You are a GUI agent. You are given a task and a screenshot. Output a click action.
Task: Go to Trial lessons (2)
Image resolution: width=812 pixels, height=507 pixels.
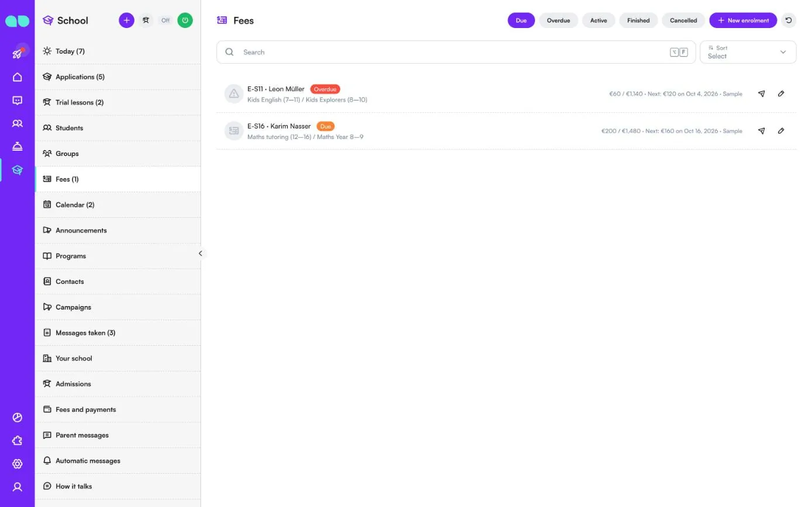click(x=118, y=102)
